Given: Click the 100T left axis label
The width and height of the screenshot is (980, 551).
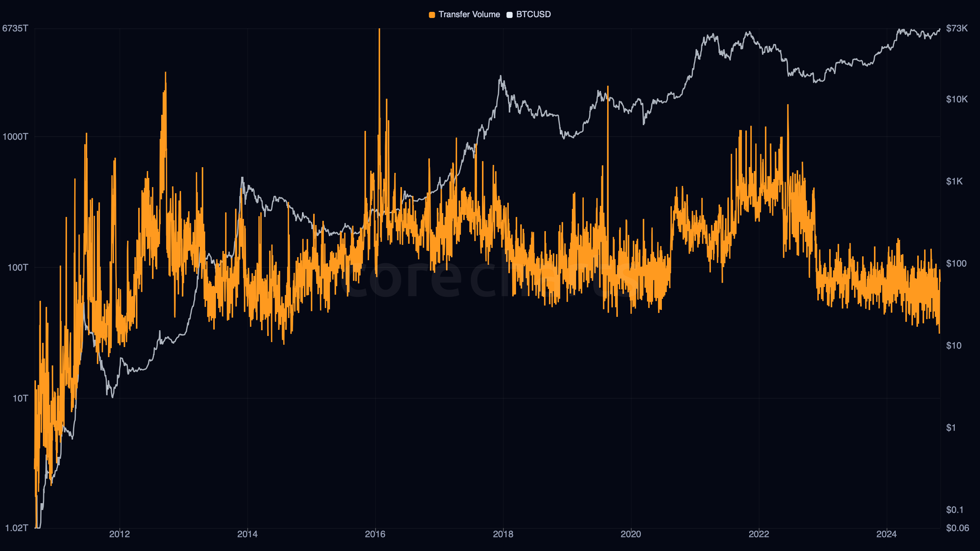Looking at the screenshot, I should pyautogui.click(x=18, y=267).
